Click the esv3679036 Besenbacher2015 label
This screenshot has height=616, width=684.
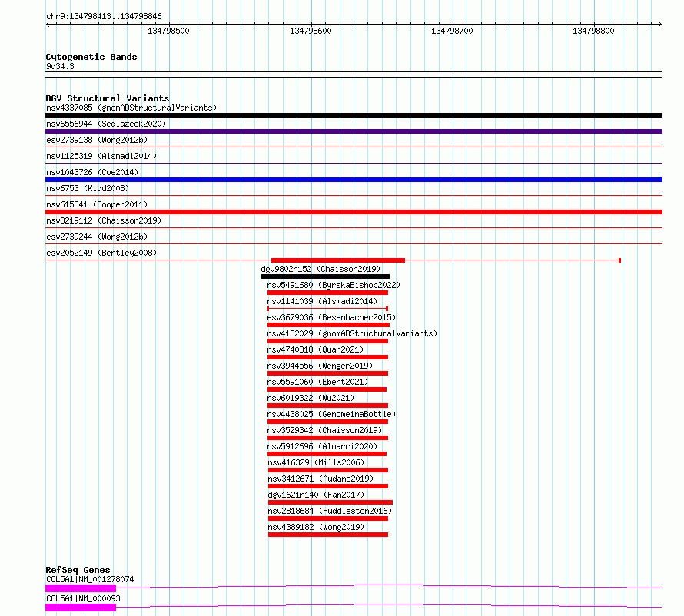[x=330, y=317]
